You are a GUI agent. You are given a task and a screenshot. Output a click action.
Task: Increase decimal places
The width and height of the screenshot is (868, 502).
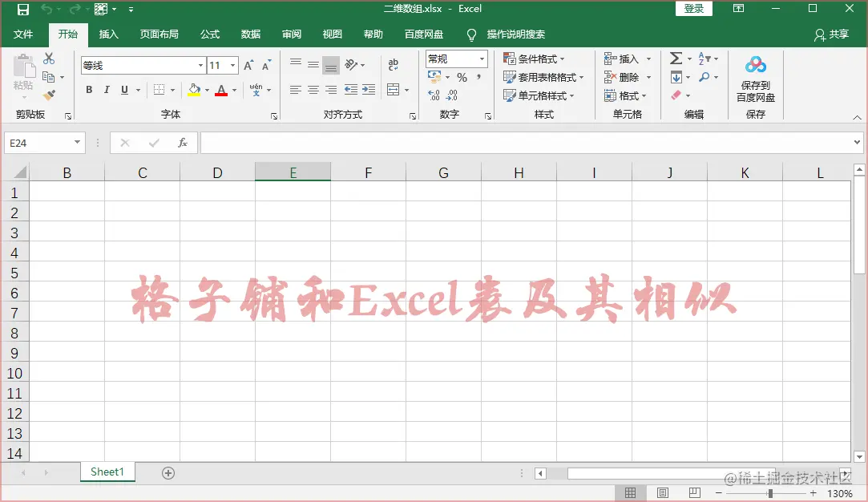(434, 95)
